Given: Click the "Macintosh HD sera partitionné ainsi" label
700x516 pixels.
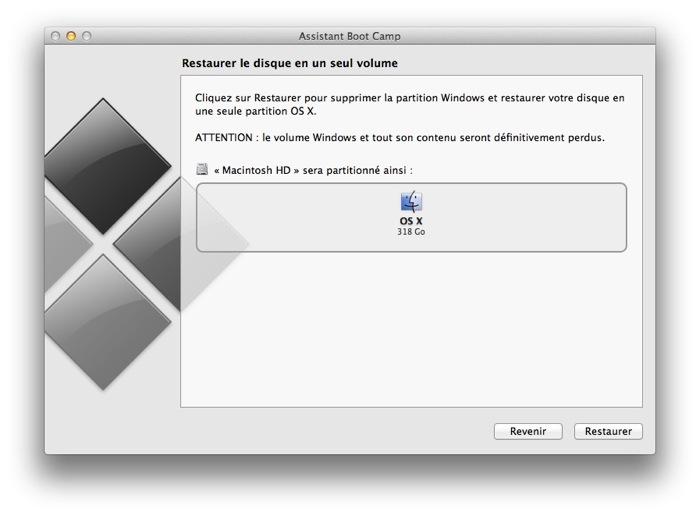Looking at the screenshot, I should pos(313,170).
